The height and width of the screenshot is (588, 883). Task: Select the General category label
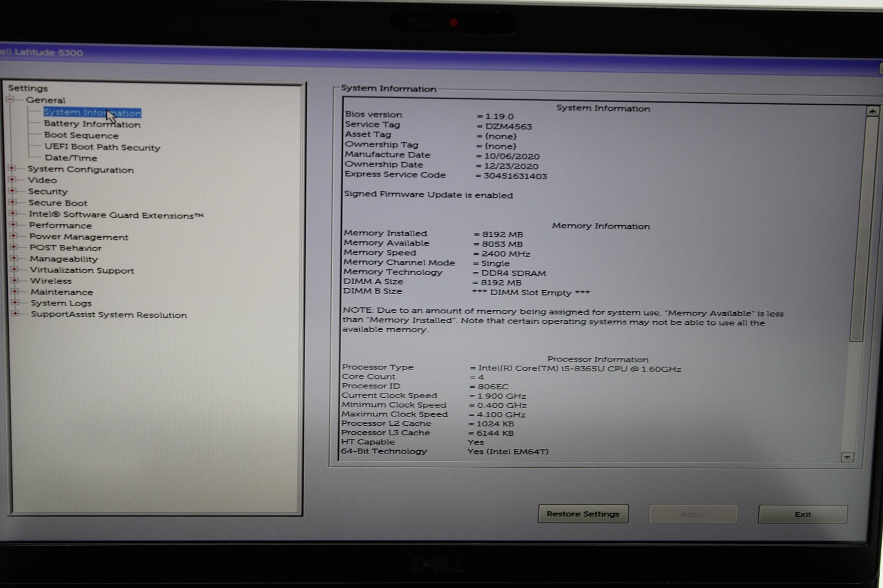(45, 100)
